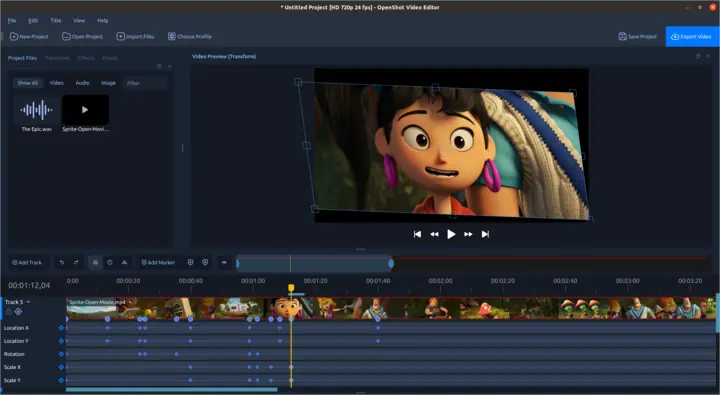Go to the previous marker
This screenshot has width=720, height=395.
click(x=190, y=262)
